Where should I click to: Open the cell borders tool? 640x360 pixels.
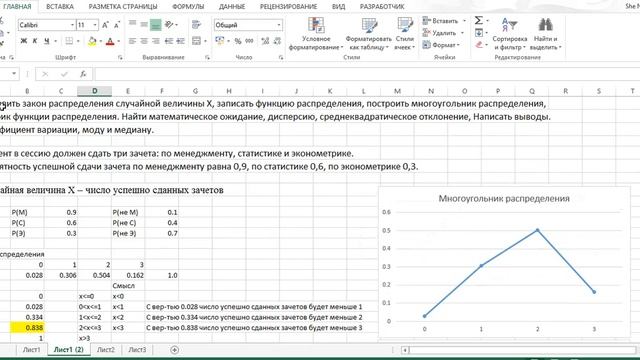tap(69, 41)
